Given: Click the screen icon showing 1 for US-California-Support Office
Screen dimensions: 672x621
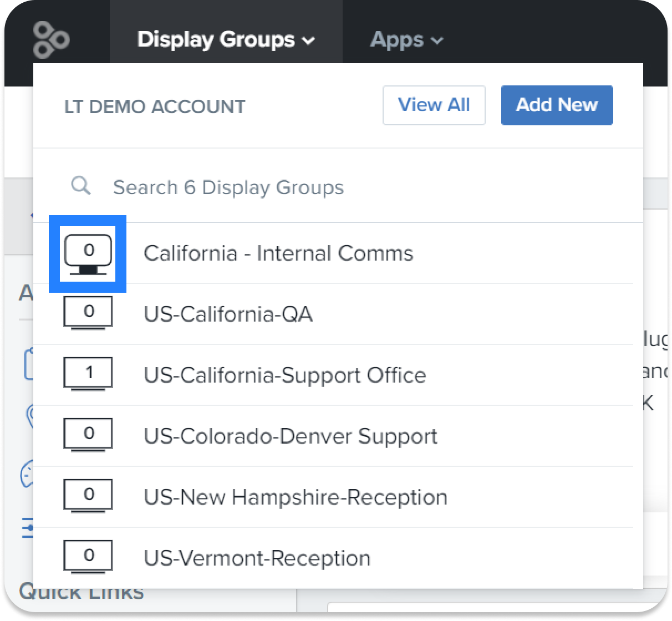Looking at the screenshot, I should [88, 374].
